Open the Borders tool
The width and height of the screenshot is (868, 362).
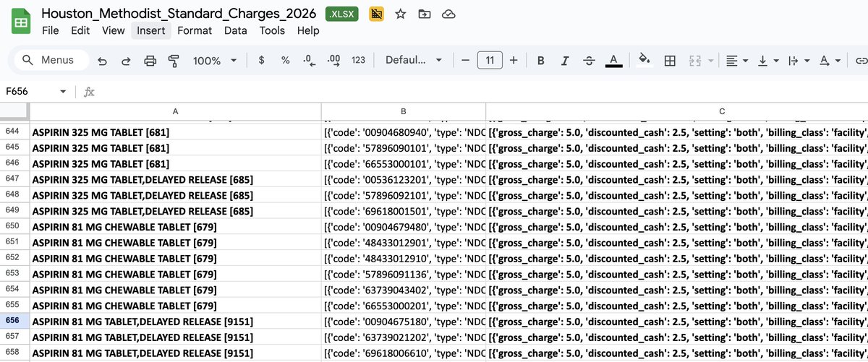[x=670, y=61]
